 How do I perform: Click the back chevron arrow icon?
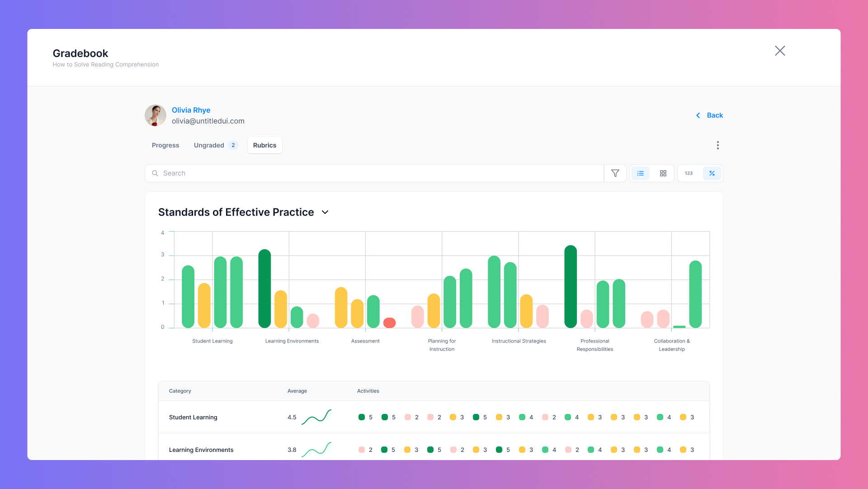tap(698, 115)
